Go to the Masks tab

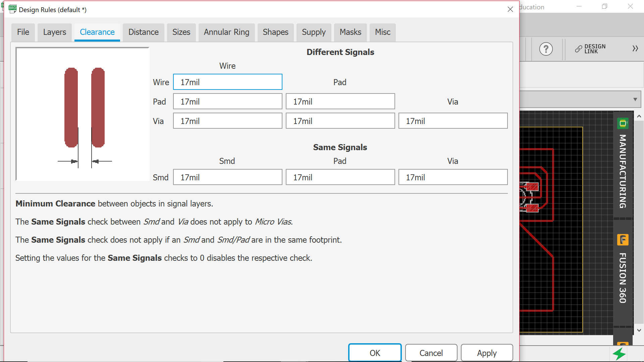point(350,32)
